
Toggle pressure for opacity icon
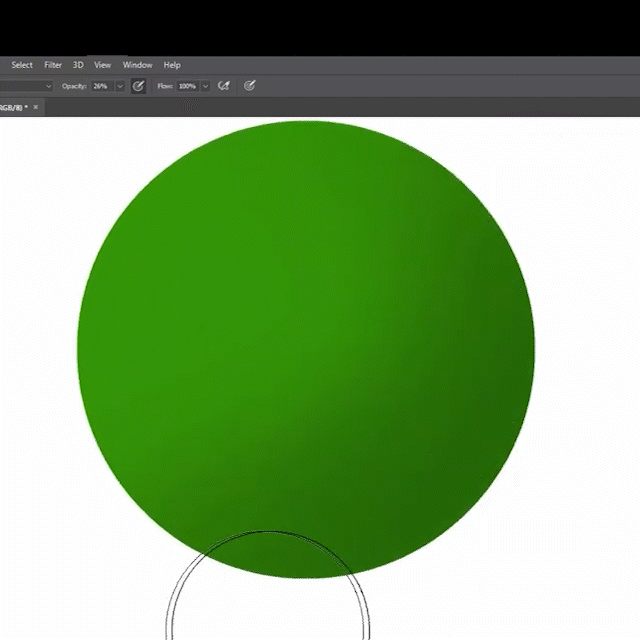(138, 86)
